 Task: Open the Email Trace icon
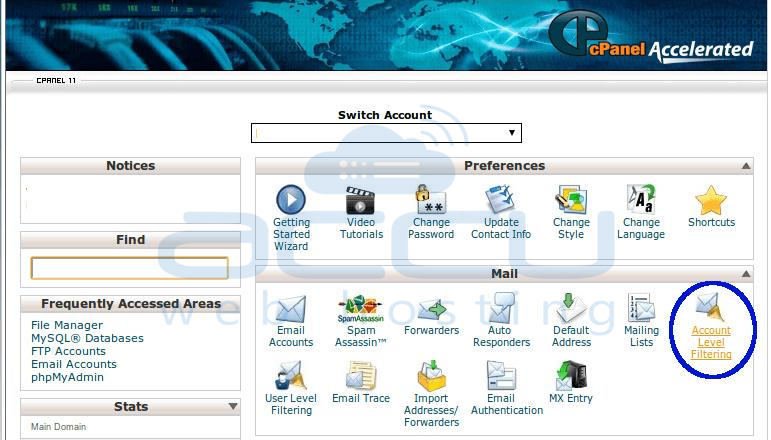[x=360, y=376]
